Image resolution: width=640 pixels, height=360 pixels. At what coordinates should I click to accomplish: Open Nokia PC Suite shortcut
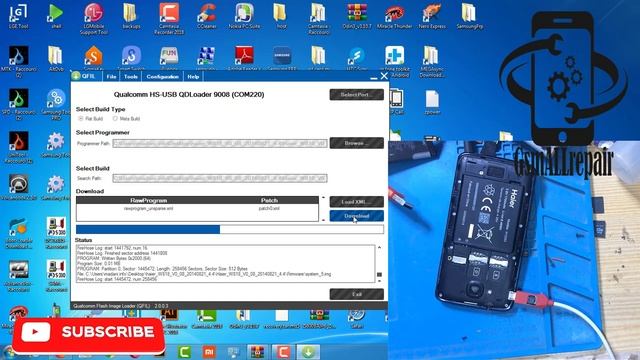point(244,16)
